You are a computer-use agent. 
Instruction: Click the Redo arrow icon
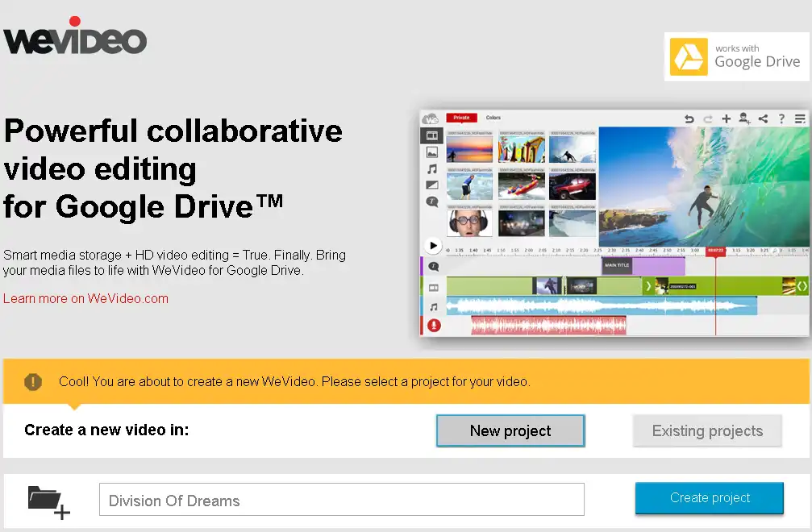point(707,119)
